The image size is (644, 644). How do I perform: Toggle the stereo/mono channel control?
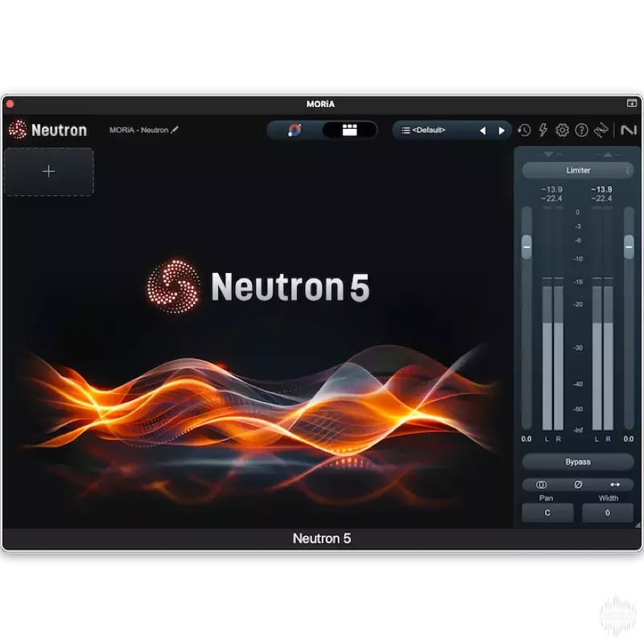point(540,484)
